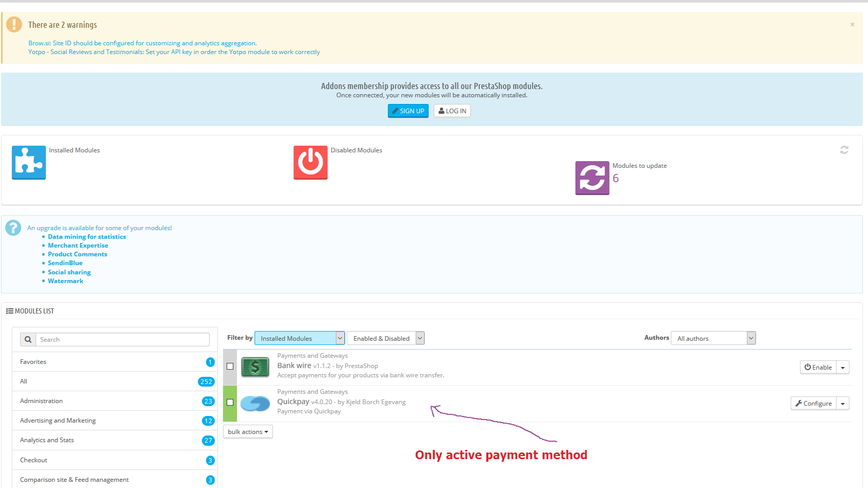868x488 pixels.
Task: Click the modules to update count 6
Action: pos(616,179)
